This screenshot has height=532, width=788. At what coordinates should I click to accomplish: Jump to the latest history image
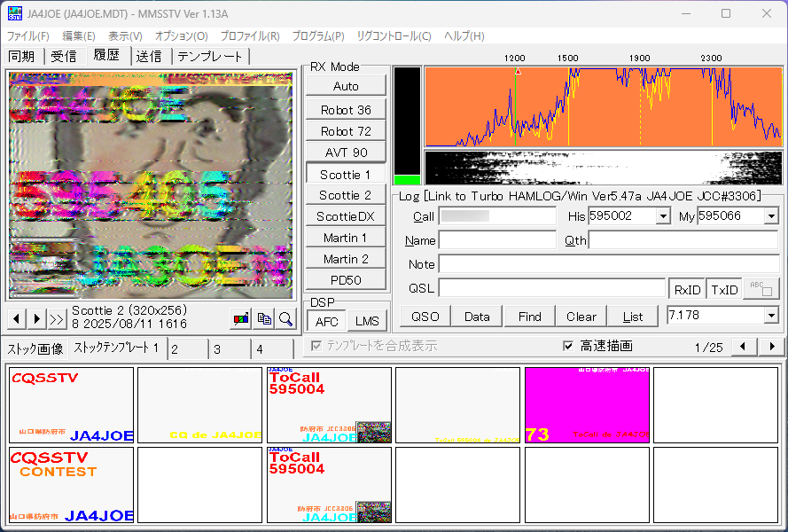57,319
